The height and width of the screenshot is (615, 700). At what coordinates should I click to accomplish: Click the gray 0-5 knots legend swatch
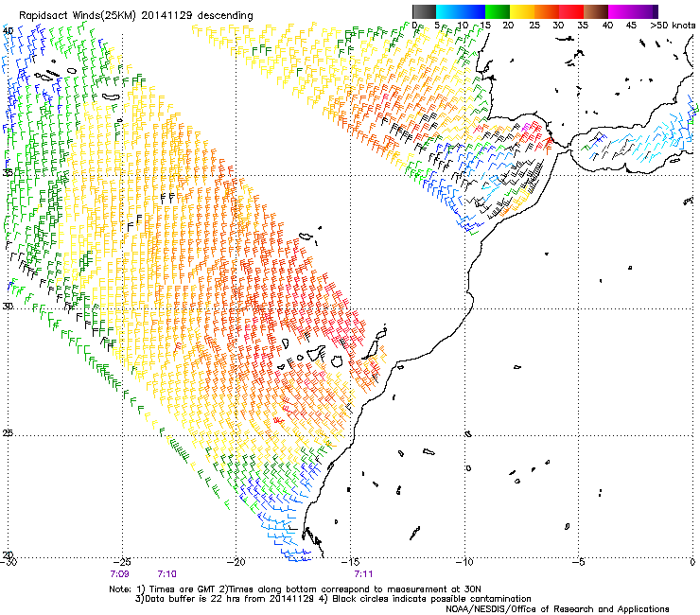[424, 11]
